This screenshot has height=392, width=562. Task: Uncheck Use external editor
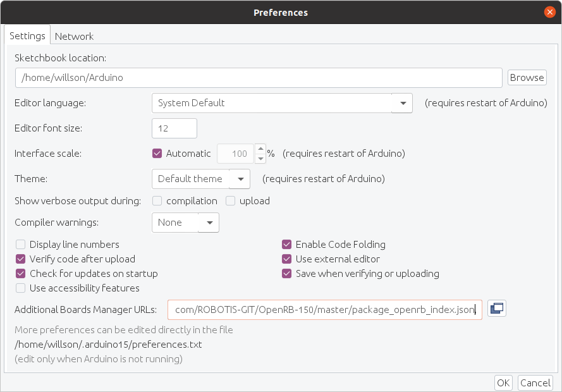click(x=287, y=259)
